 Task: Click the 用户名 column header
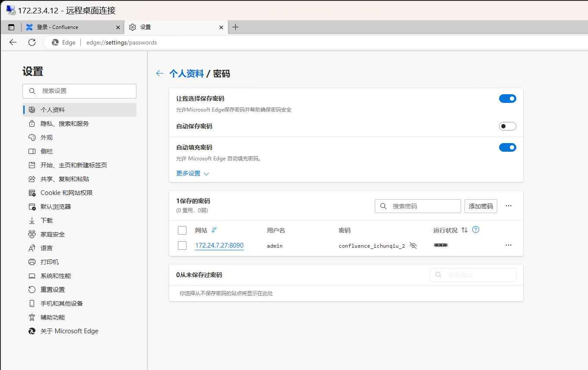pyautogui.click(x=276, y=230)
